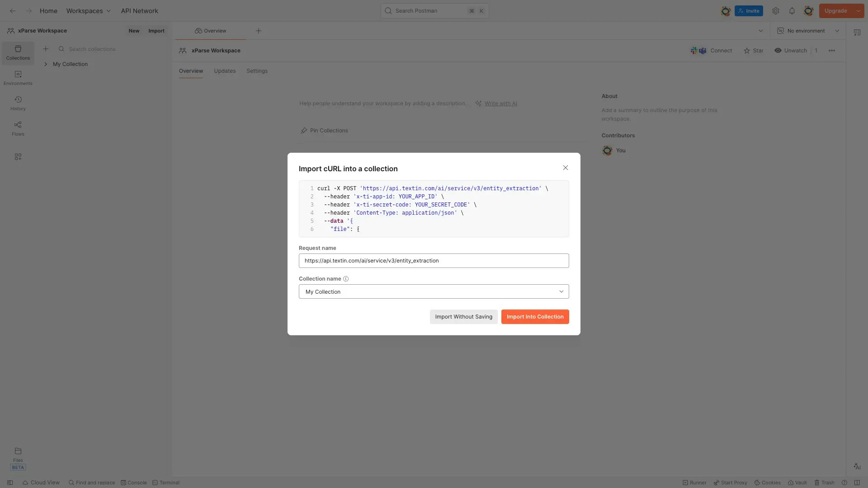Toggle the sidebar panel icon at bottom left
This screenshot has height=488, width=868.
coord(10,483)
